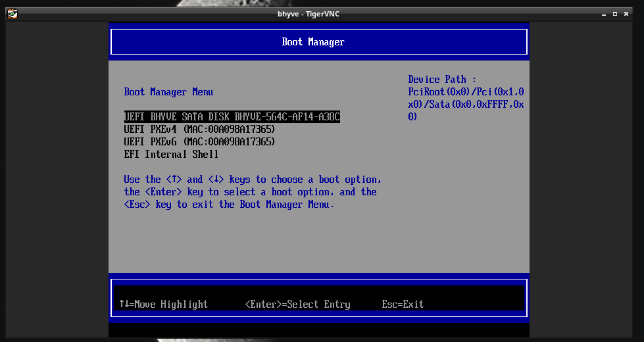Click the 'Boot Manager Menu' heading
Image resolution: width=644 pixels, height=342 pixels.
[x=168, y=92]
